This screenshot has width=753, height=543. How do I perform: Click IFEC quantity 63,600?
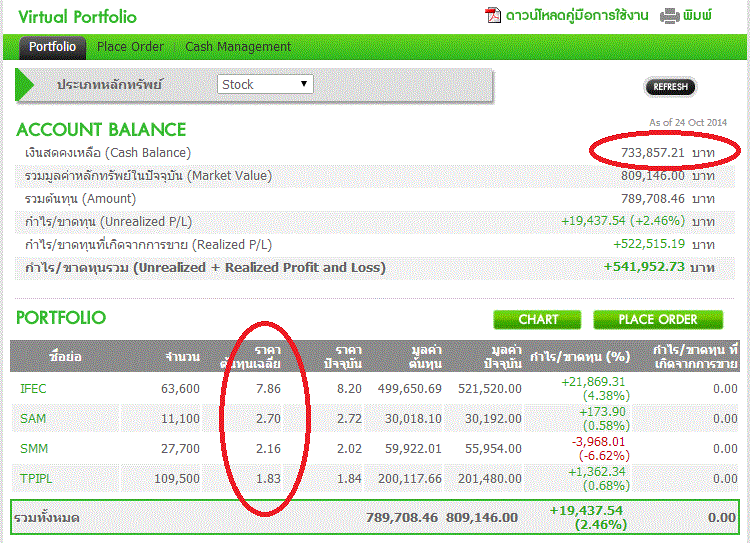180,388
